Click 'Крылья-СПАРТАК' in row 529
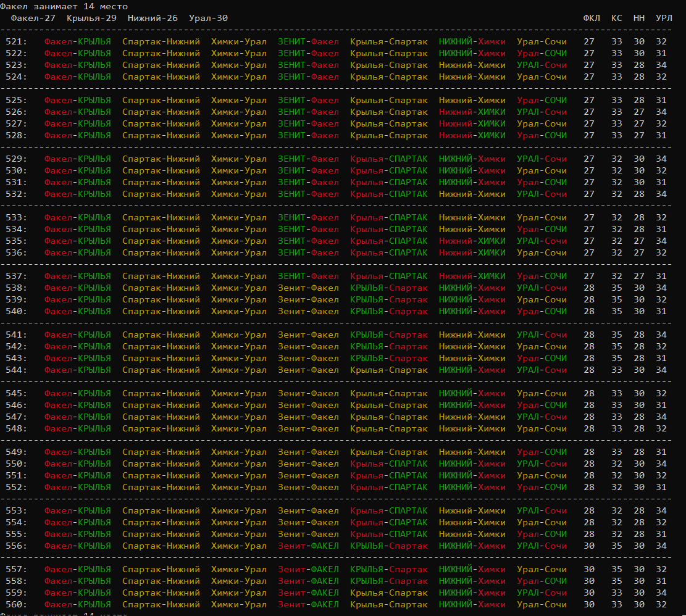The image size is (686, 616). tap(389, 159)
